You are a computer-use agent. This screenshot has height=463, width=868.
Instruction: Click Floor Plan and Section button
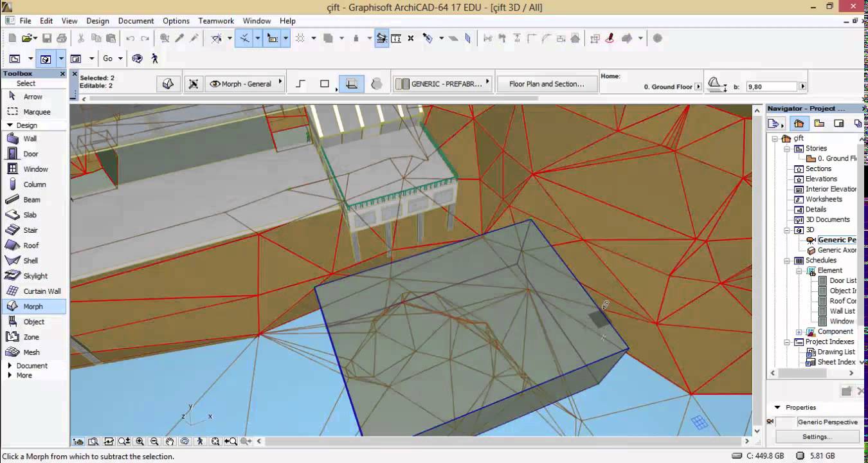click(547, 84)
